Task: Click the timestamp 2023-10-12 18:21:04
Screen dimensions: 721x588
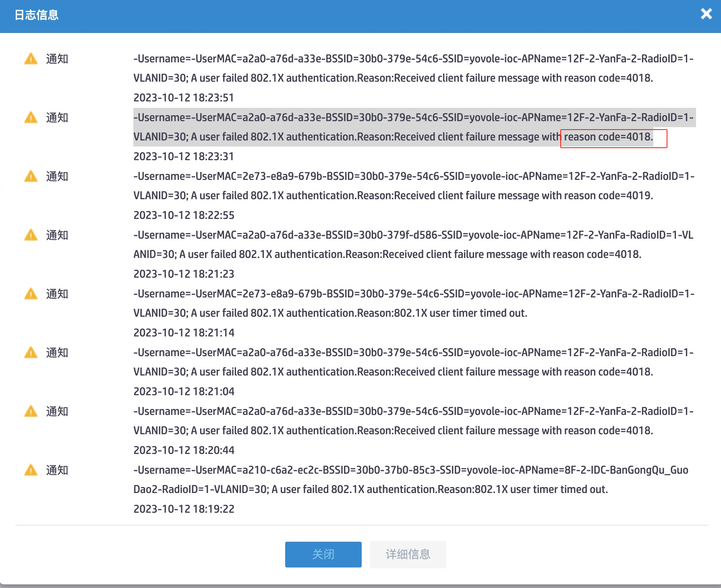Action: [x=184, y=392]
